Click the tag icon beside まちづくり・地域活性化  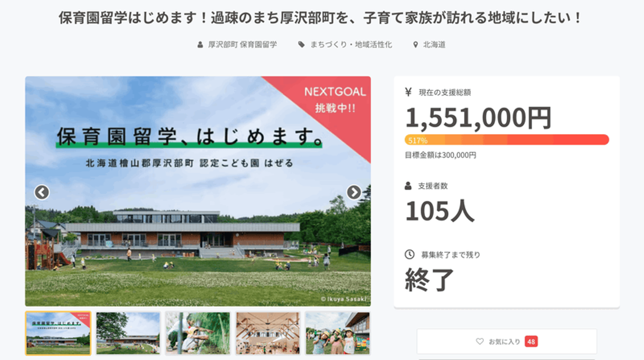pos(301,45)
